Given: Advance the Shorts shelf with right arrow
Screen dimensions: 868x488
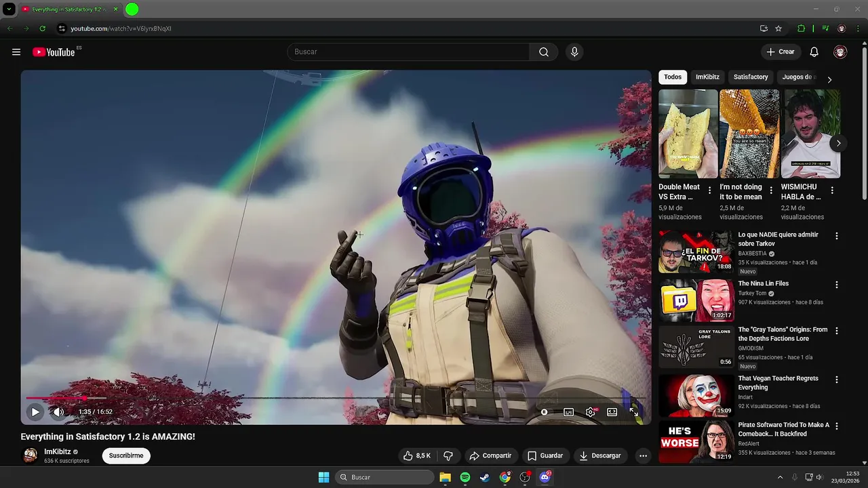Looking at the screenshot, I should (x=839, y=143).
